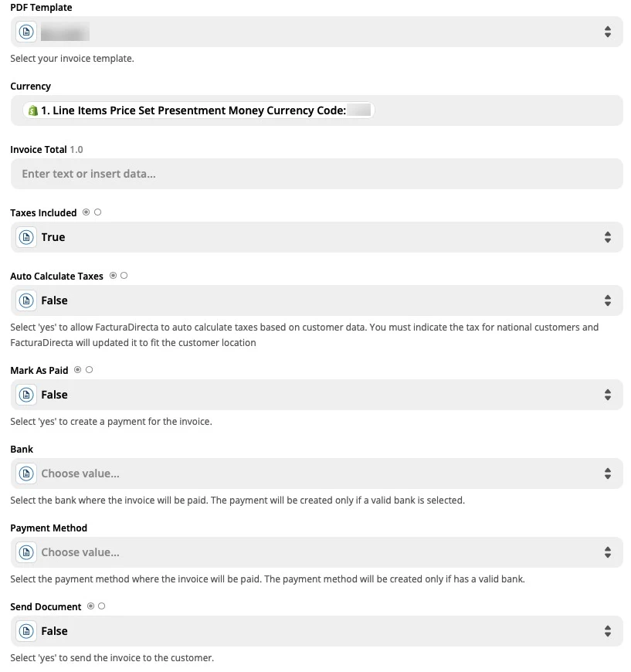This screenshot has width=631, height=672.
Task: Toggle the unselected Mark As Paid radio button
Action: pyautogui.click(x=89, y=369)
